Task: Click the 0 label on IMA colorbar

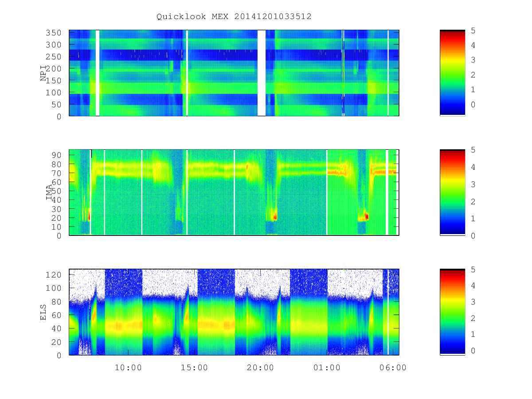Action: [473, 236]
